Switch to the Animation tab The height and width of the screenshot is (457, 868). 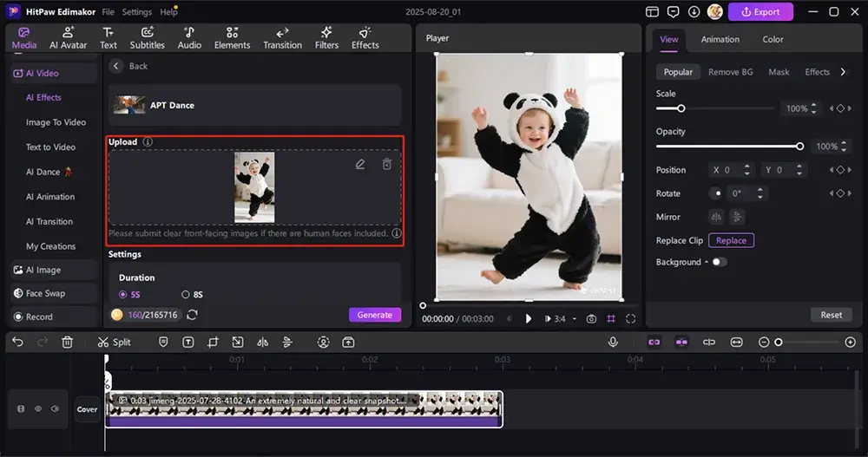tap(720, 39)
